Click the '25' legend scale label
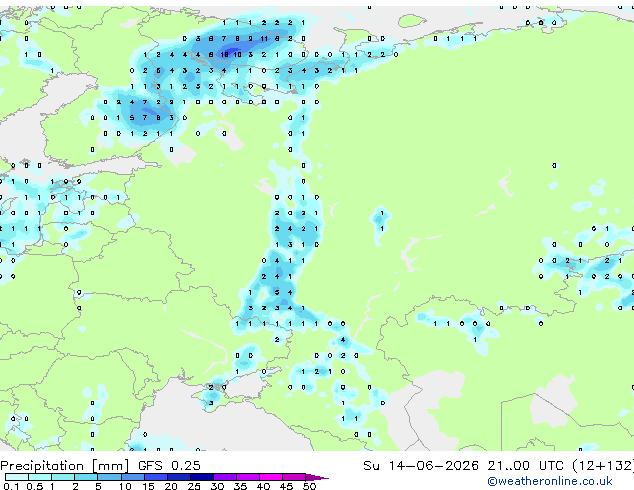 [x=194, y=486]
